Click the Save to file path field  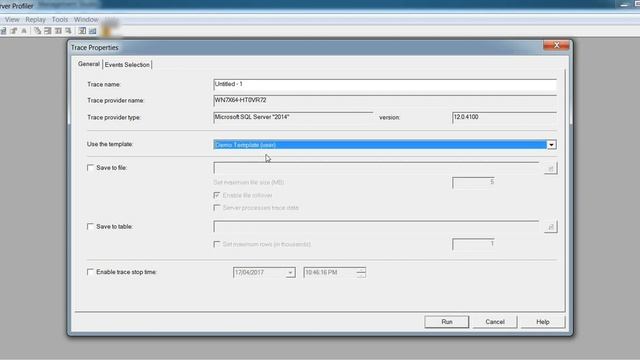[376, 168]
